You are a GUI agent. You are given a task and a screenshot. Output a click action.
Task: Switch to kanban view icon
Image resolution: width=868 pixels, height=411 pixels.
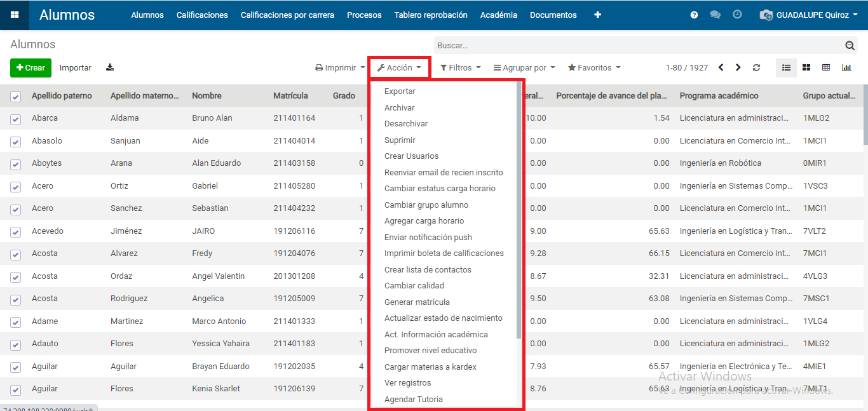(806, 67)
